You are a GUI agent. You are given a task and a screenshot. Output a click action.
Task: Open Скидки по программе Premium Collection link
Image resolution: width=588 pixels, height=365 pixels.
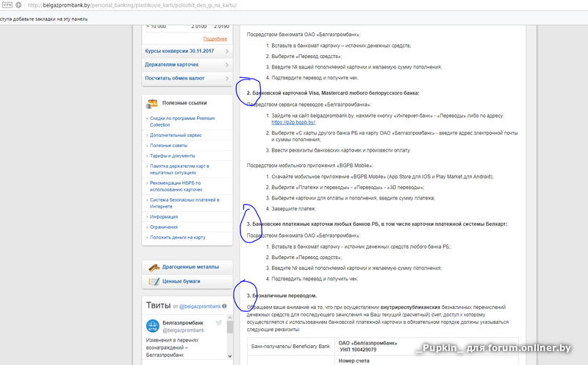point(182,121)
